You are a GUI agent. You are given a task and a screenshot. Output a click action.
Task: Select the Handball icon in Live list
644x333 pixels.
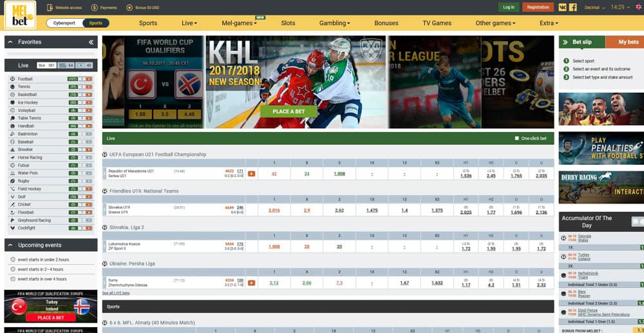point(12,126)
